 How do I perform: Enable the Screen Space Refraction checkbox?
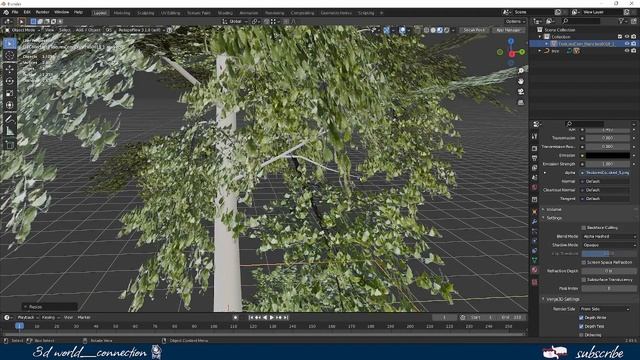click(x=583, y=262)
